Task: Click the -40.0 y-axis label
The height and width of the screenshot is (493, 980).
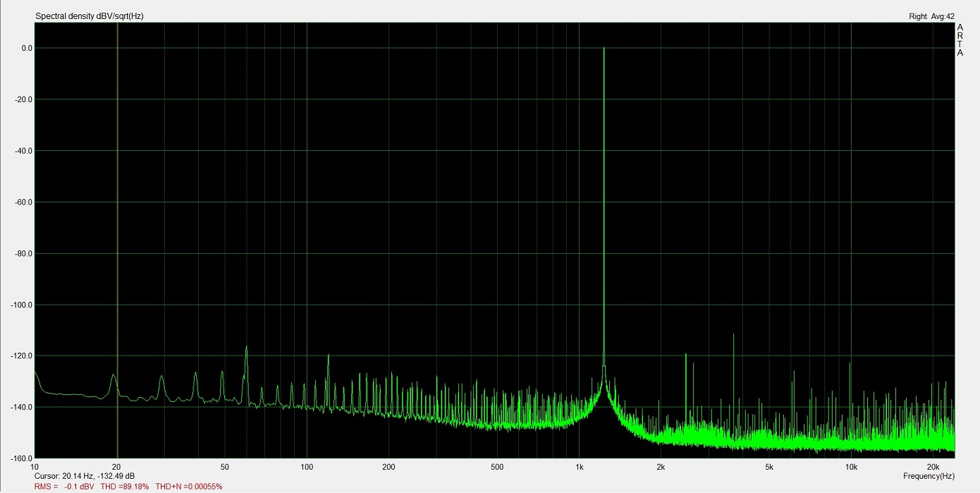Action: pyautogui.click(x=23, y=151)
